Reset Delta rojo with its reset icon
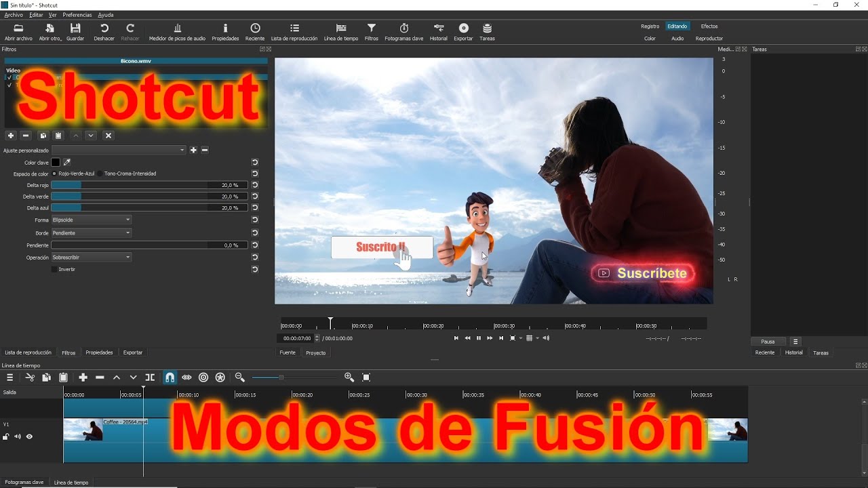This screenshot has width=868, height=488. [255, 185]
